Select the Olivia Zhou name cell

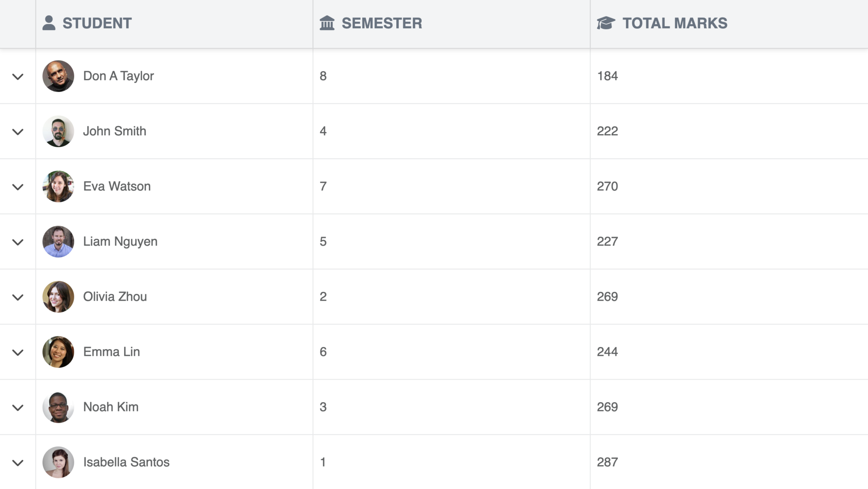174,296
